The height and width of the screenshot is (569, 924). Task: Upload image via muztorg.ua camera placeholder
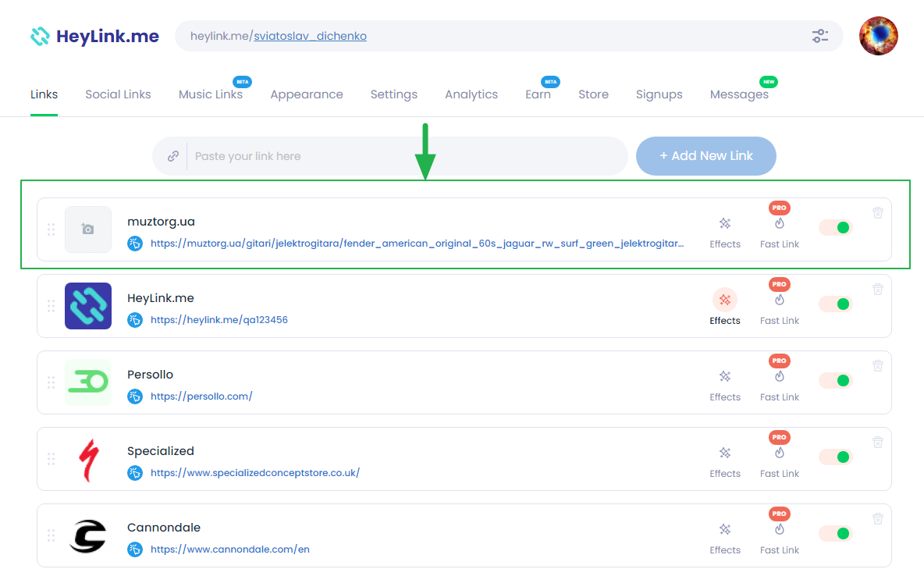coord(88,229)
